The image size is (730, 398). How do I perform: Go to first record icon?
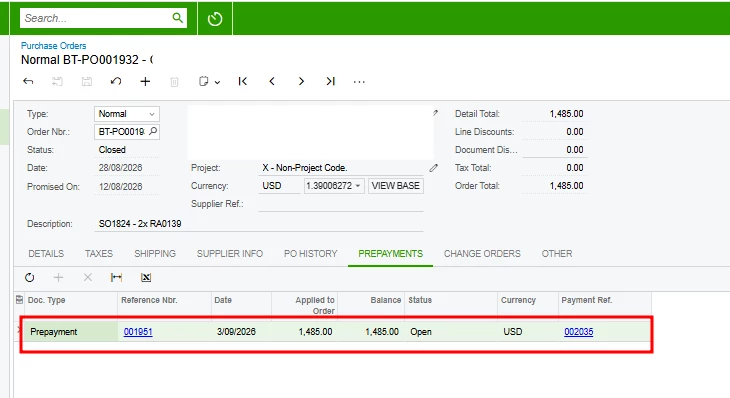point(243,81)
